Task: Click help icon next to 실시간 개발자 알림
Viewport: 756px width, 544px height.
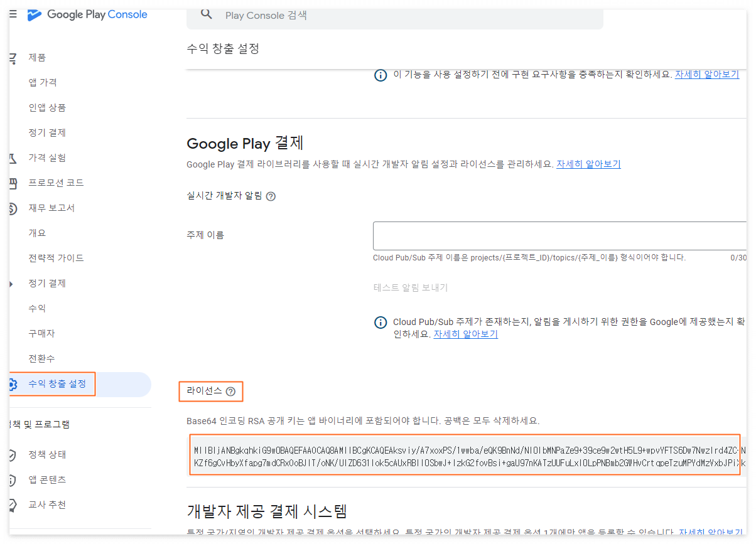Action: pos(271,196)
